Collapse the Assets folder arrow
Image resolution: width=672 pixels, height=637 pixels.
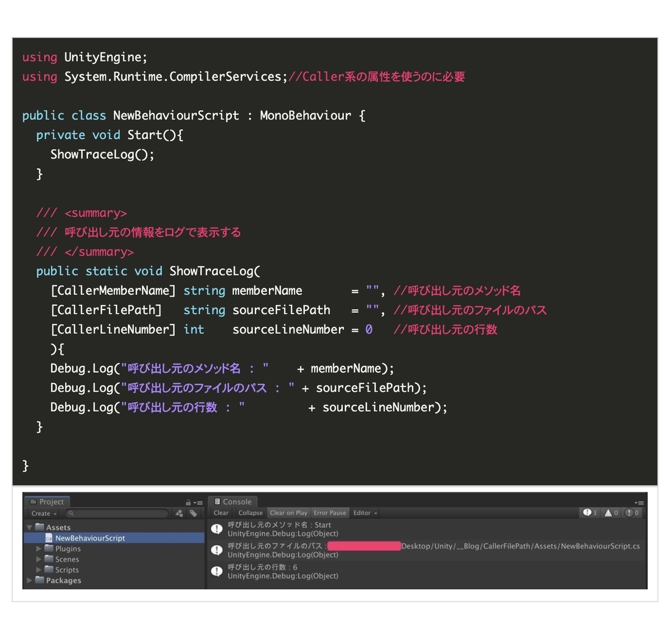pyautogui.click(x=29, y=527)
